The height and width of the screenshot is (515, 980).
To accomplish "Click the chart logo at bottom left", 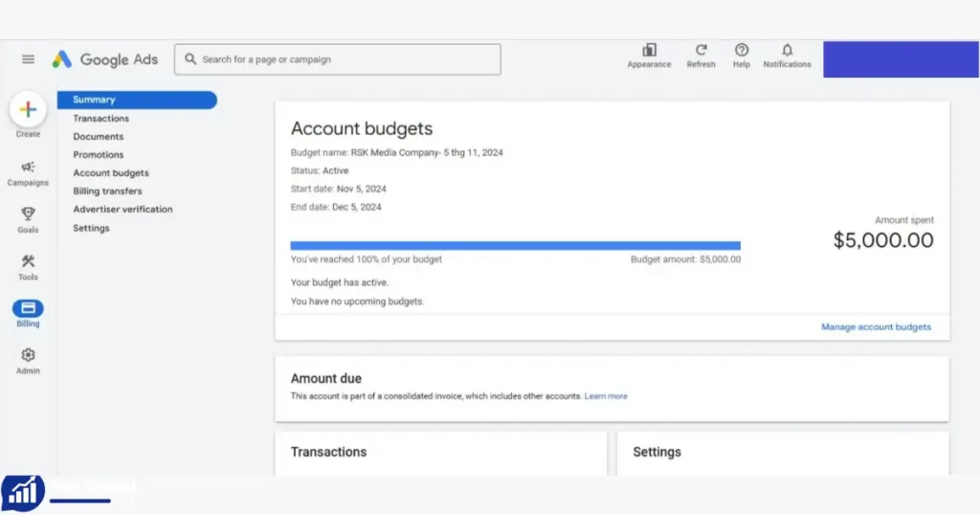I will coord(23,493).
